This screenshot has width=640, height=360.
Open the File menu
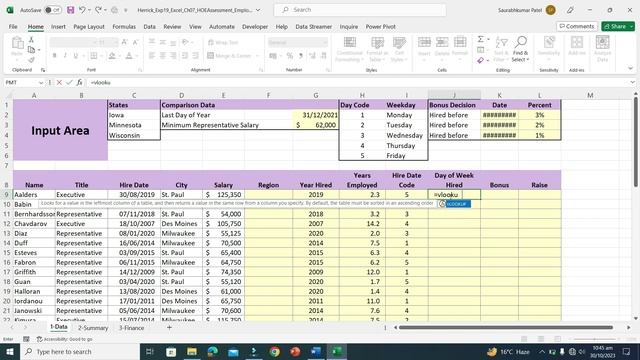[13, 27]
